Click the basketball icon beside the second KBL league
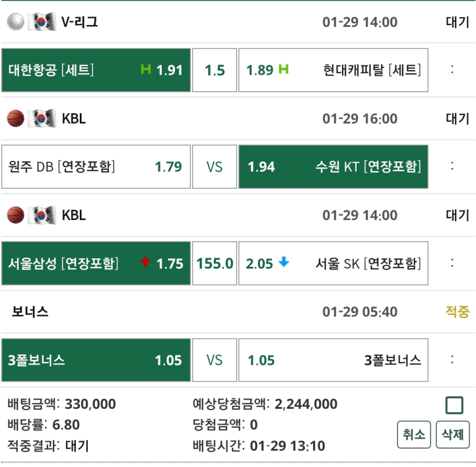This screenshot has height=467, width=476. [14, 216]
